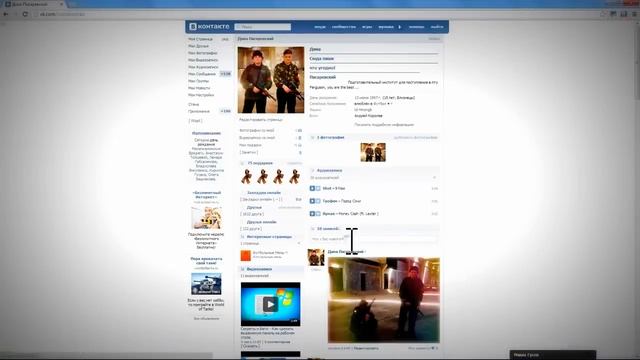Open 'Мои Сообщения' in sidebar
The height and width of the screenshot is (360, 640).
(x=202, y=74)
